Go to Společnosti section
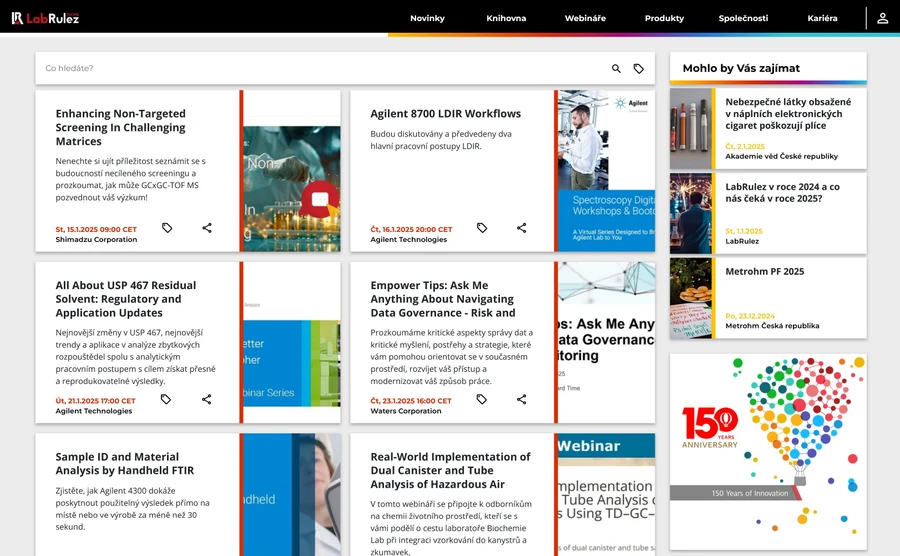Image resolution: width=900 pixels, height=556 pixels. pos(743,18)
